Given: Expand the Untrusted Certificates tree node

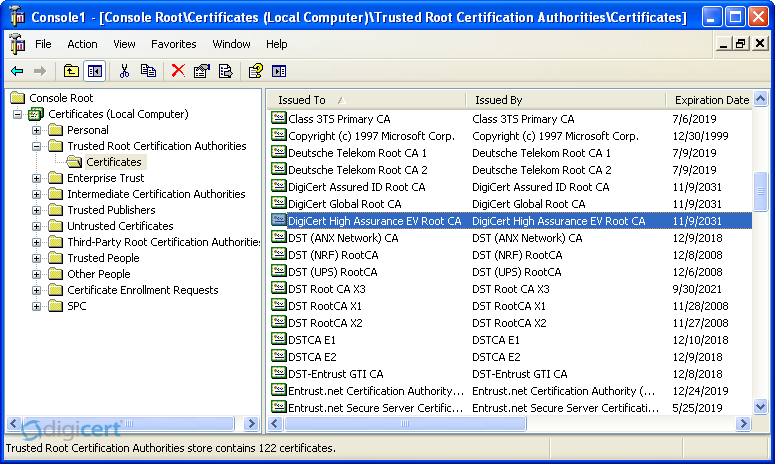Looking at the screenshot, I should [x=37, y=226].
